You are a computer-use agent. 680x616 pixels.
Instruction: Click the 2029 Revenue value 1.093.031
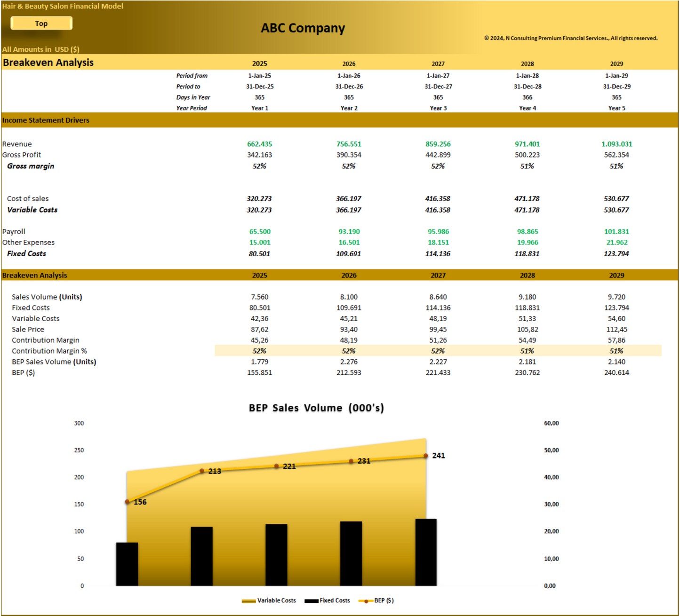pyautogui.click(x=616, y=144)
